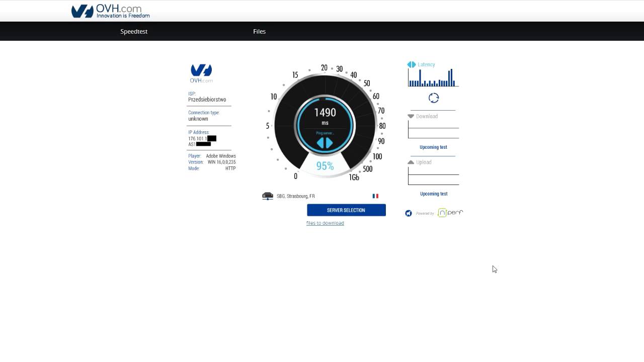Click the ISP name Przedsiebiorstwo
This screenshot has height=362, width=644.
click(x=207, y=100)
